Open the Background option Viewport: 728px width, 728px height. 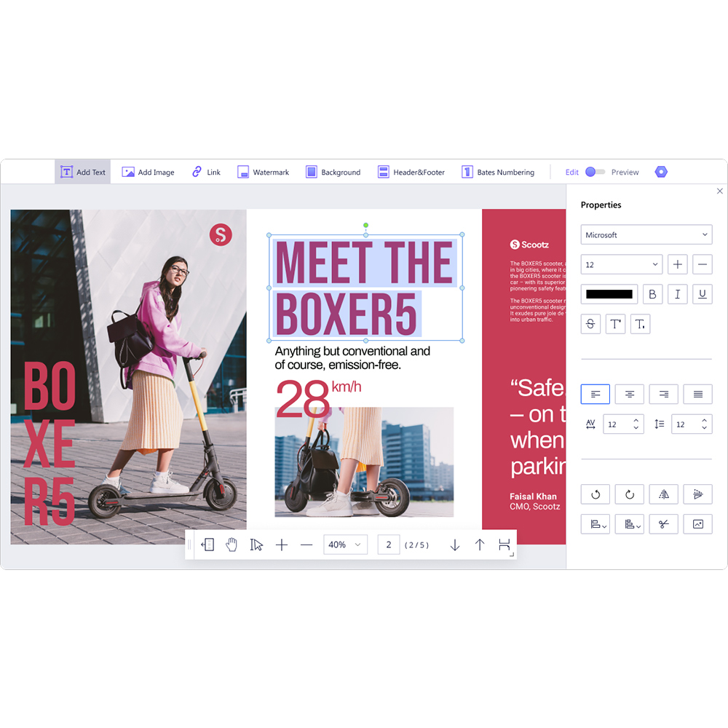(x=333, y=172)
